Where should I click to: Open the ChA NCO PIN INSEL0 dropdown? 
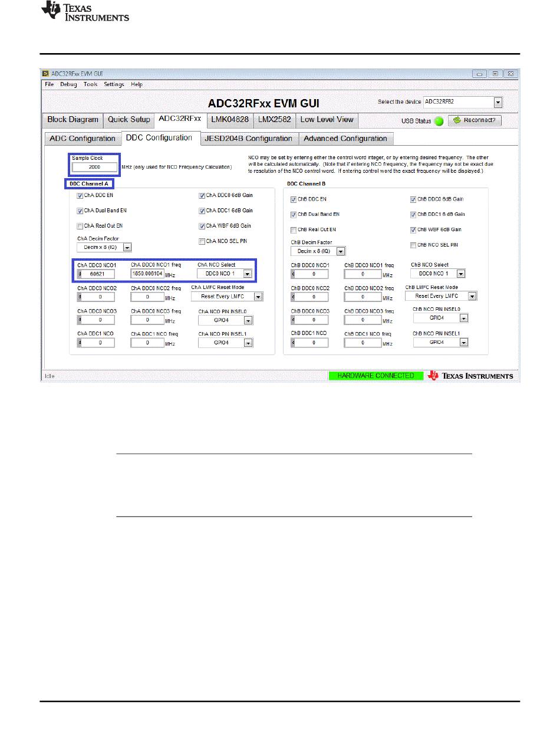pos(226,320)
